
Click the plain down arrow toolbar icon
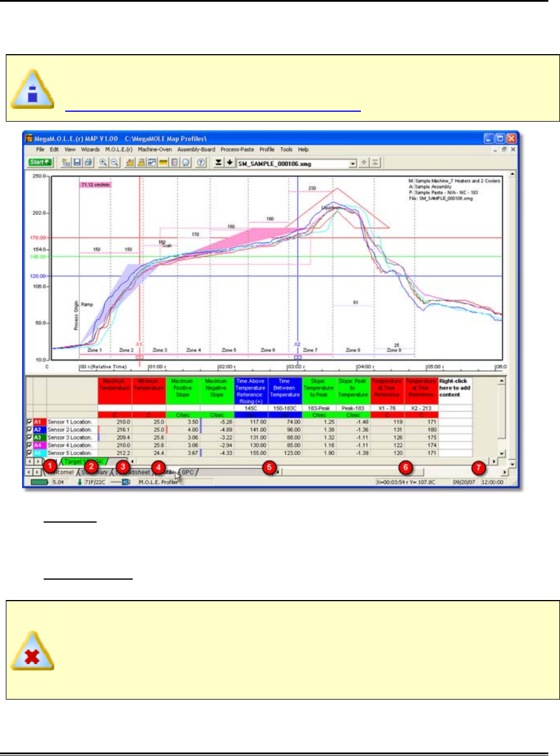(229, 163)
